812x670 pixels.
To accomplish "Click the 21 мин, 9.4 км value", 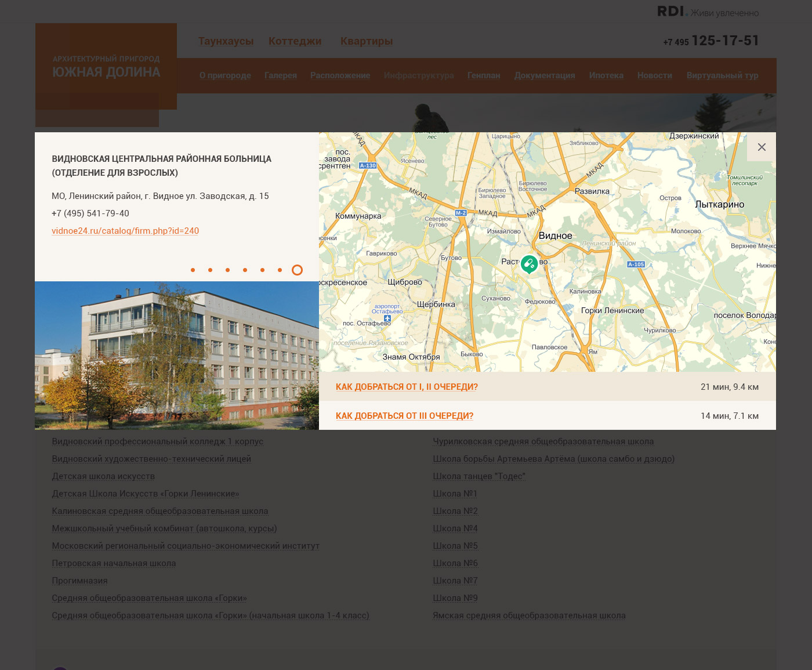I will point(730,387).
